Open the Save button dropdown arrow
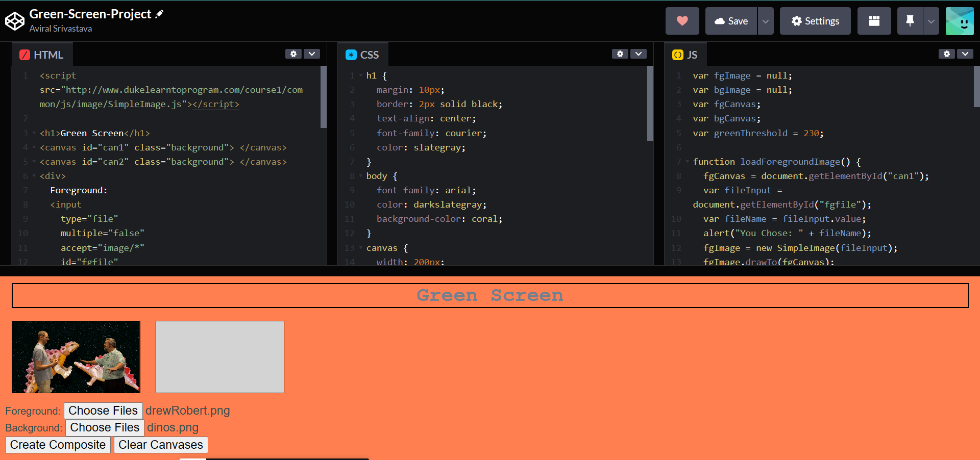 (765, 21)
